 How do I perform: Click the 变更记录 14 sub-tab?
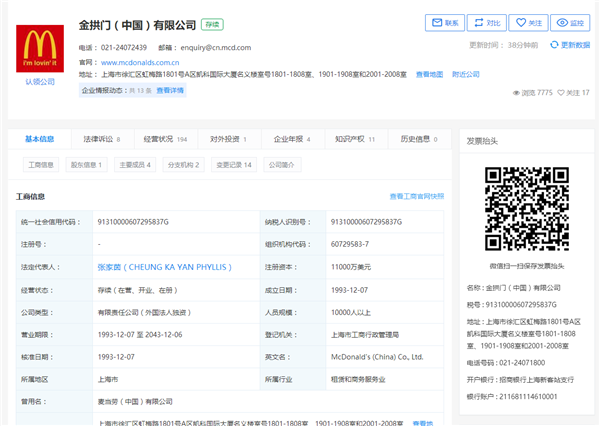click(234, 165)
